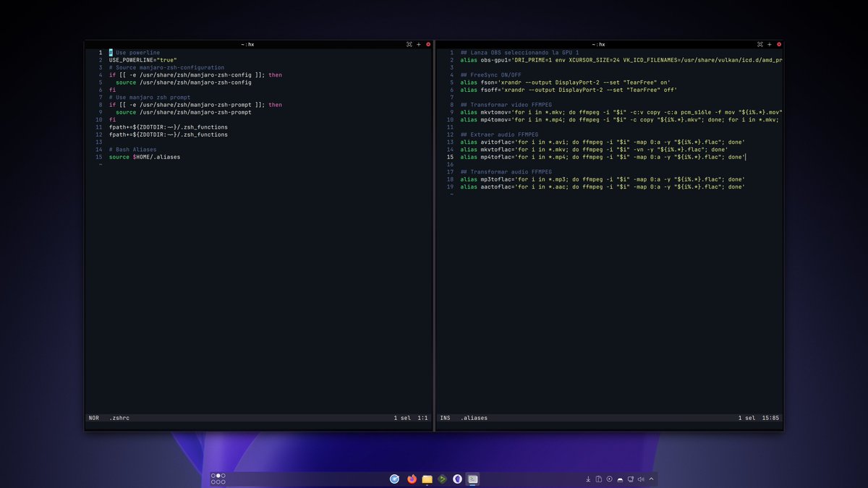
Task: Click the 'alias mkvtomov' line
Action: click(x=621, y=112)
